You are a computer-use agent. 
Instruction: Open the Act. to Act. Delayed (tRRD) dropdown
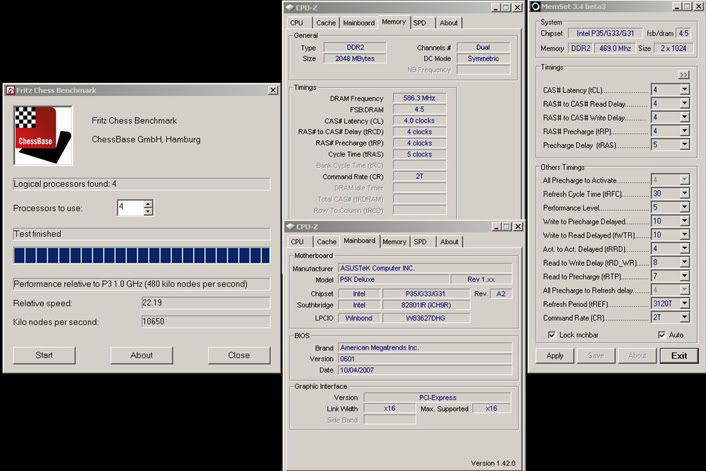coord(684,249)
